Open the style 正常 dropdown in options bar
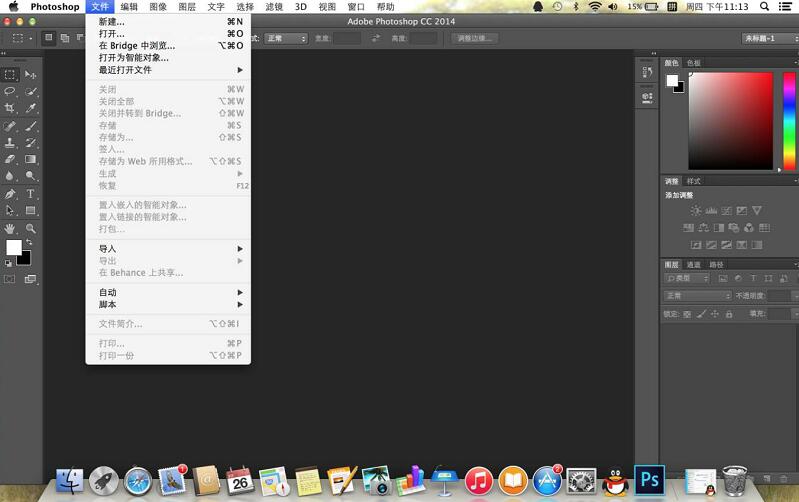 click(286, 38)
